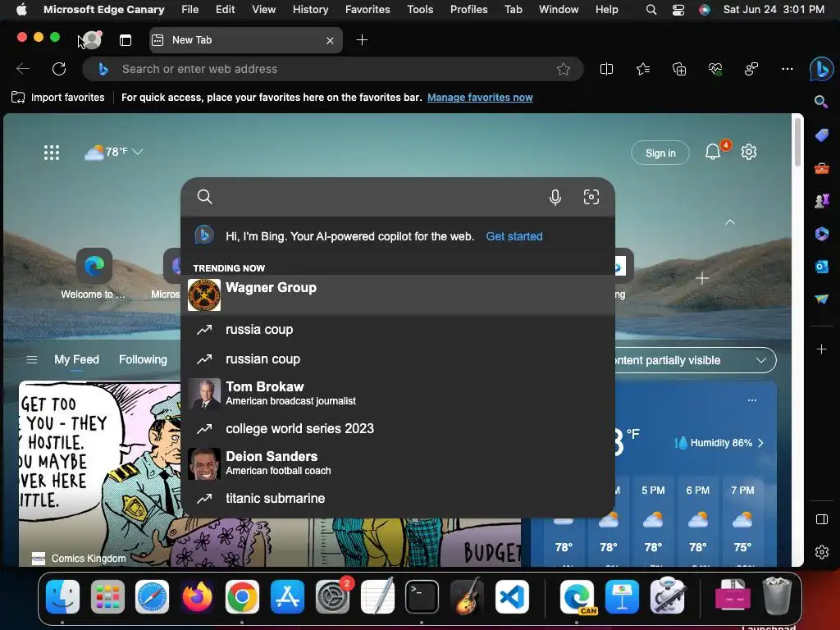Open the sidebar search tool
The height and width of the screenshot is (630, 840).
[x=821, y=102]
